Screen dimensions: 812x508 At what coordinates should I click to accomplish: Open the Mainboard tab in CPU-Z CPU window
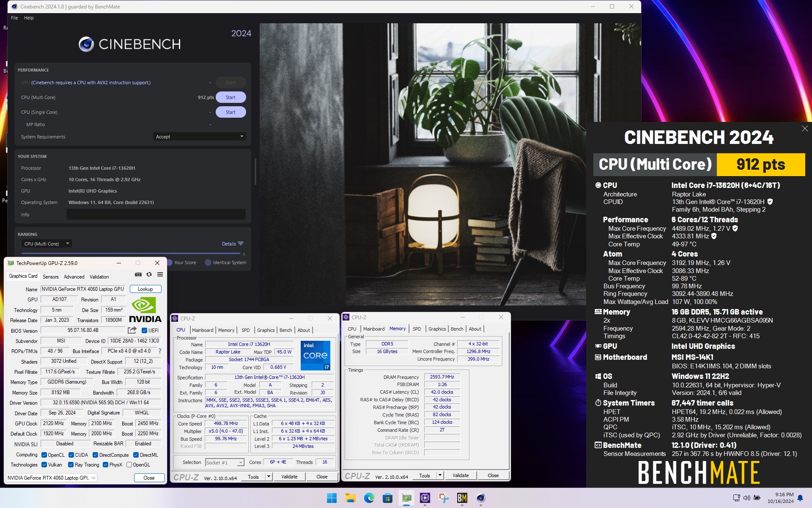[203, 330]
